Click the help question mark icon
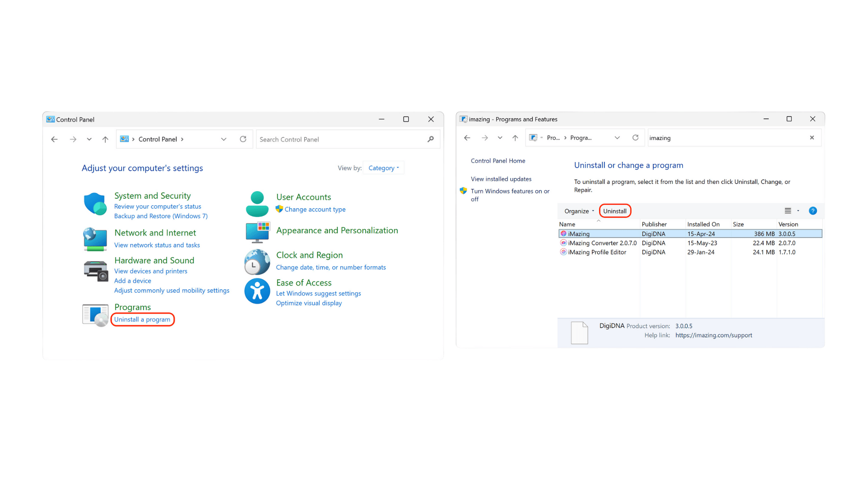The height and width of the screenshot is (488, 868). pos(812,211)
